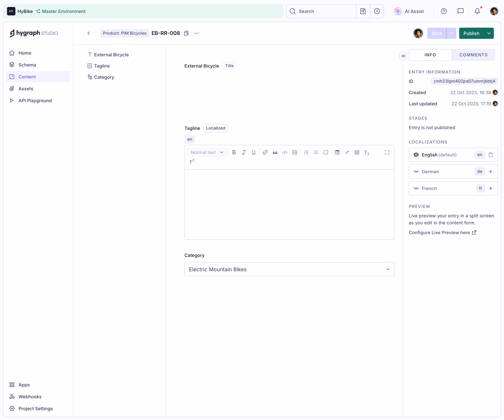Open the entry more options menu
Viewport: 504px width, 420px height.
click(x=197, y=33)
